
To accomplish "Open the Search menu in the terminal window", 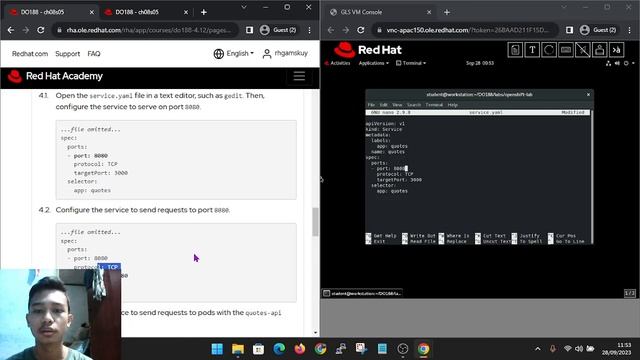I will coord(413,105).
